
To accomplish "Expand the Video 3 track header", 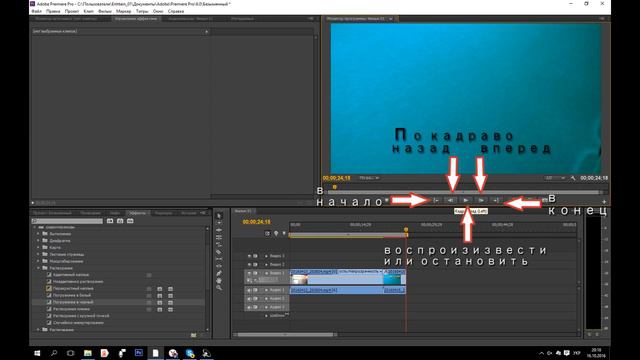I will pyautogui.click(x=266, y=256).
